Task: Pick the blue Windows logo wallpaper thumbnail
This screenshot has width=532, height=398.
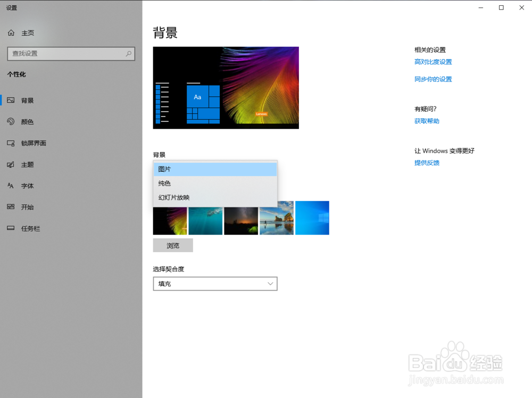Action: 312,218
